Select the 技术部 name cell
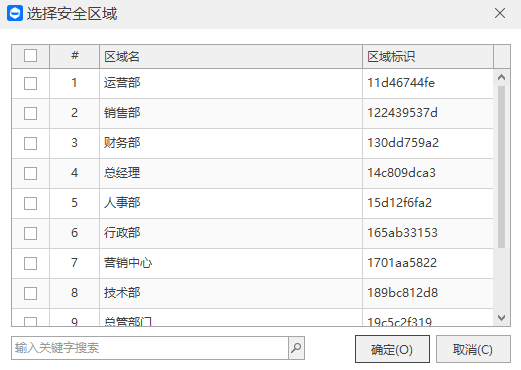The width and height of the screenshot is (521, 370). pos(231,293)
